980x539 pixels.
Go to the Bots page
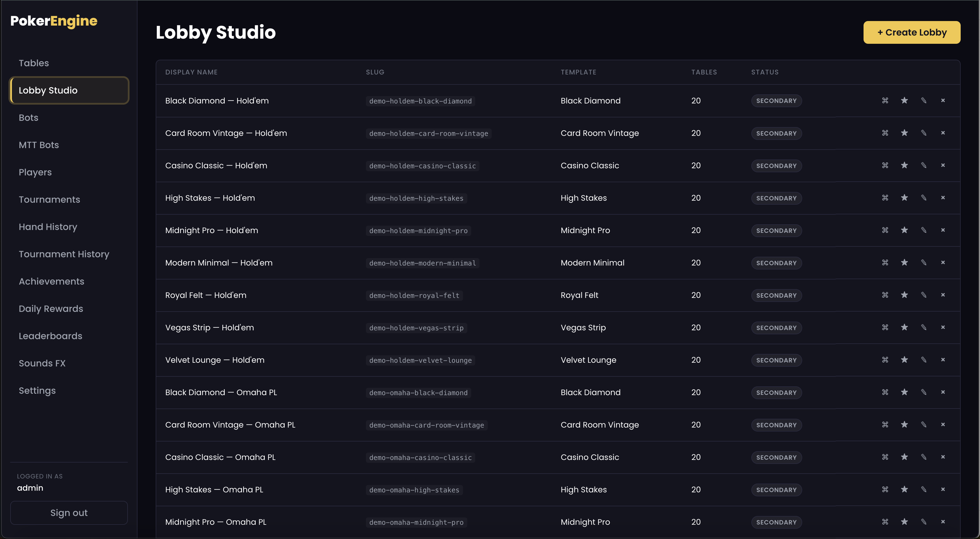69,118
